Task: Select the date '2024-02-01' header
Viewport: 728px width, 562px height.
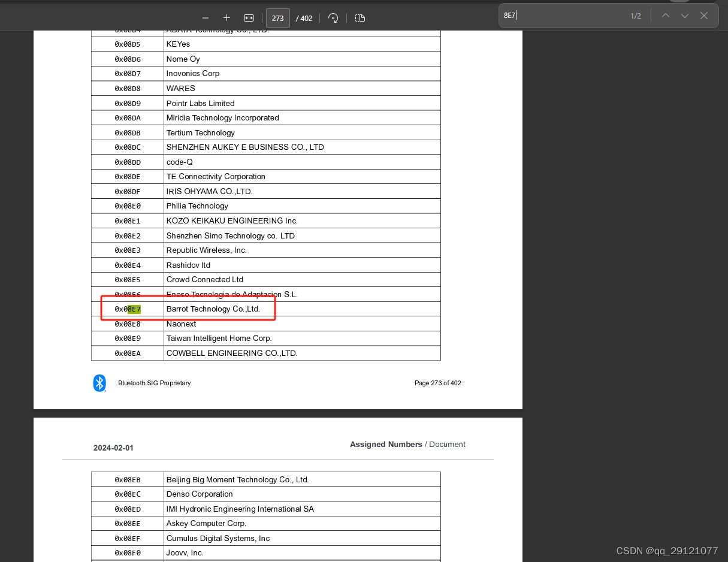Action: tap(114, 448)
